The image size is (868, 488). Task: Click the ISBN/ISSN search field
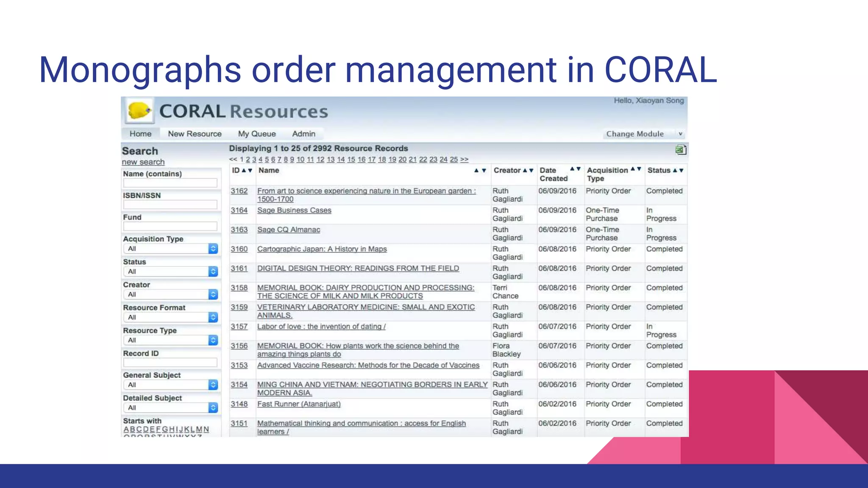pos(170,205)
